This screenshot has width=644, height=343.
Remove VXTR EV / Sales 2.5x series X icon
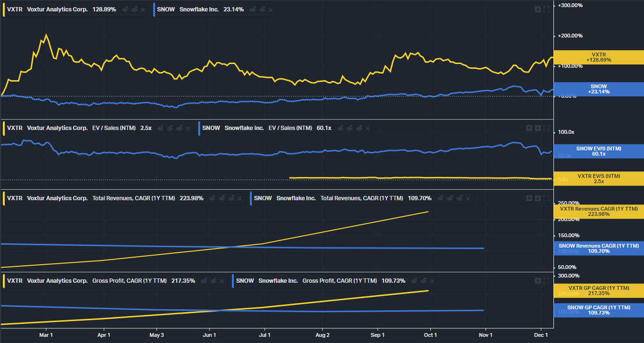[x=189, y=128]
